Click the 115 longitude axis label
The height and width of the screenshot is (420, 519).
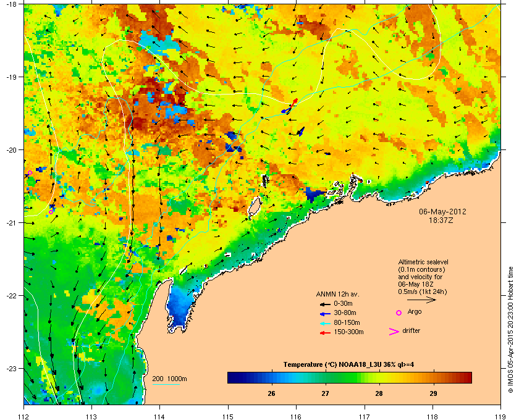228,416
